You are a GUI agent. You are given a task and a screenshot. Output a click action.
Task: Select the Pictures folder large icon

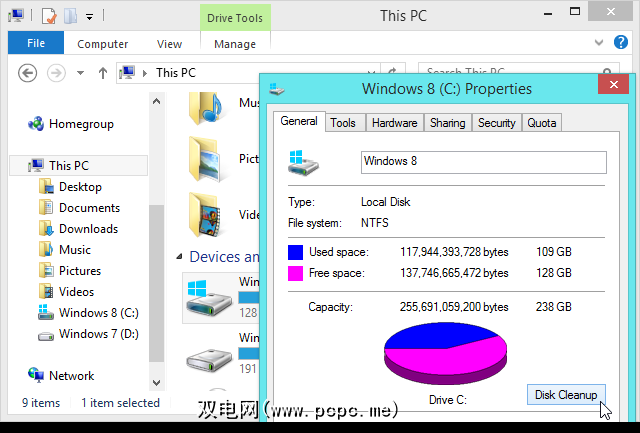tap(206, 160)
